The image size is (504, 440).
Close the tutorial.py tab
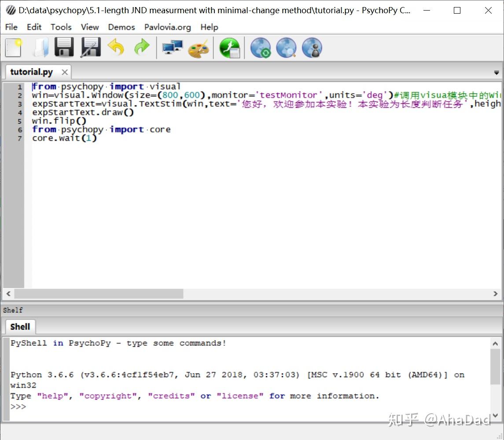65,72
